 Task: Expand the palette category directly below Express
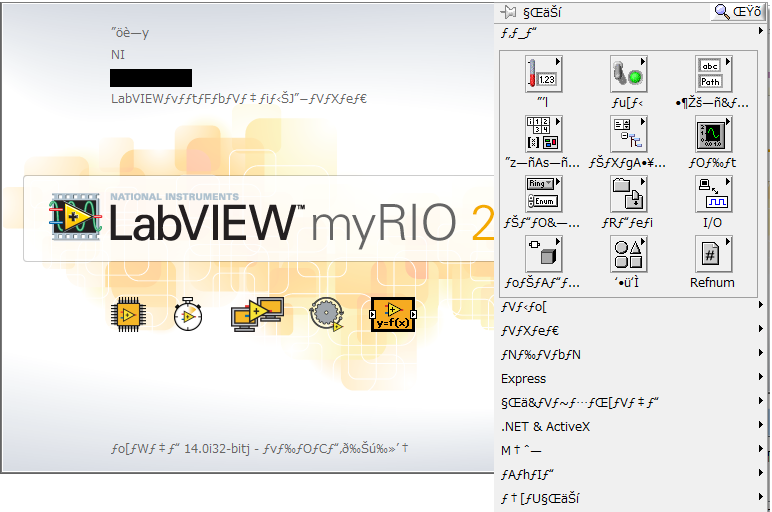[x=632, y=402]
